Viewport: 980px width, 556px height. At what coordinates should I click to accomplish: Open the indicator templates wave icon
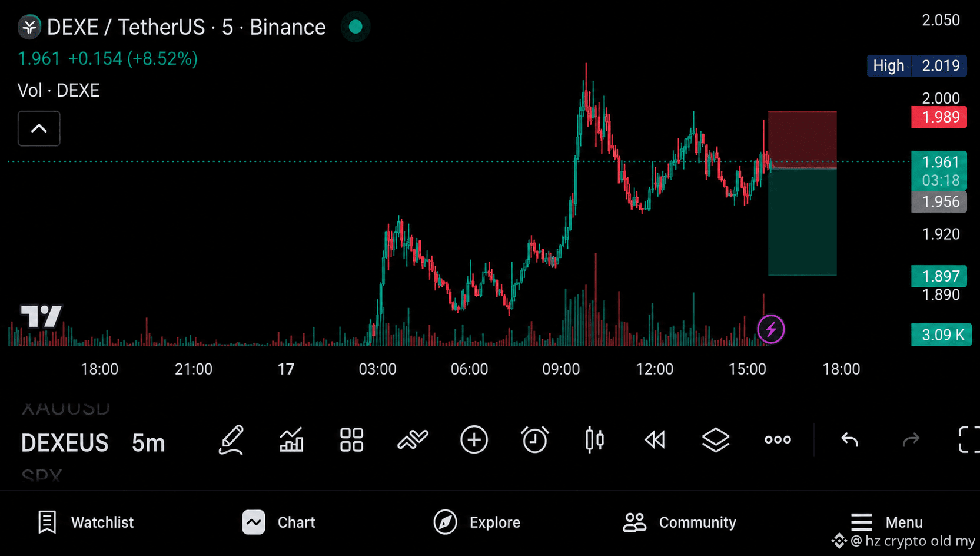pos(413,440)
